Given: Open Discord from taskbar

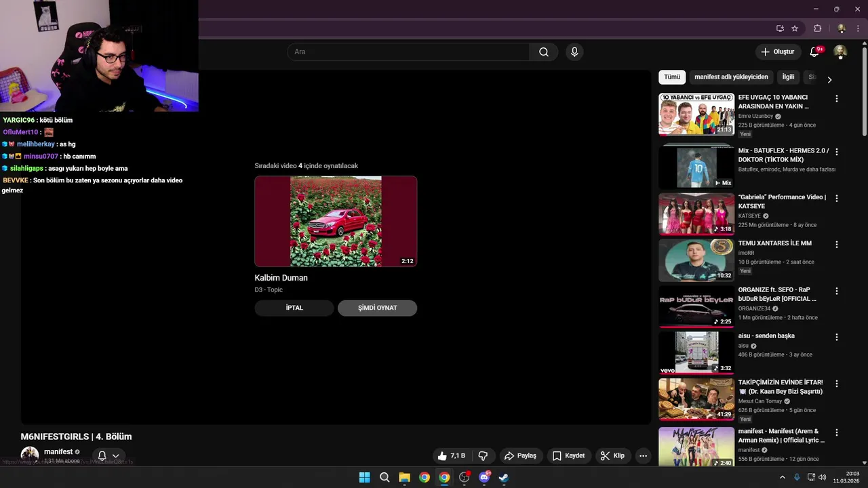Looking at the screenshot, I should pos(484,477).
